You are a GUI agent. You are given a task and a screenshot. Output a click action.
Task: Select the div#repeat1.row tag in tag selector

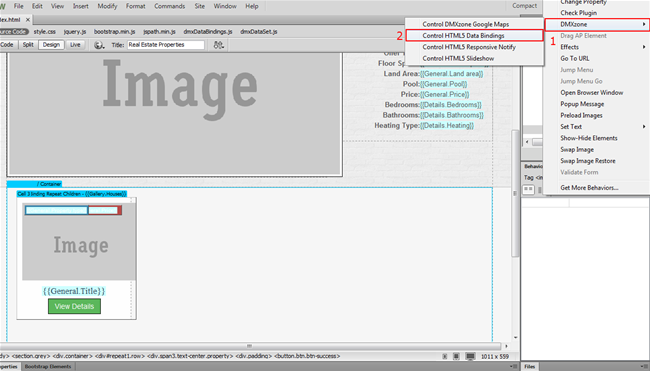click(x=119, y=356)
